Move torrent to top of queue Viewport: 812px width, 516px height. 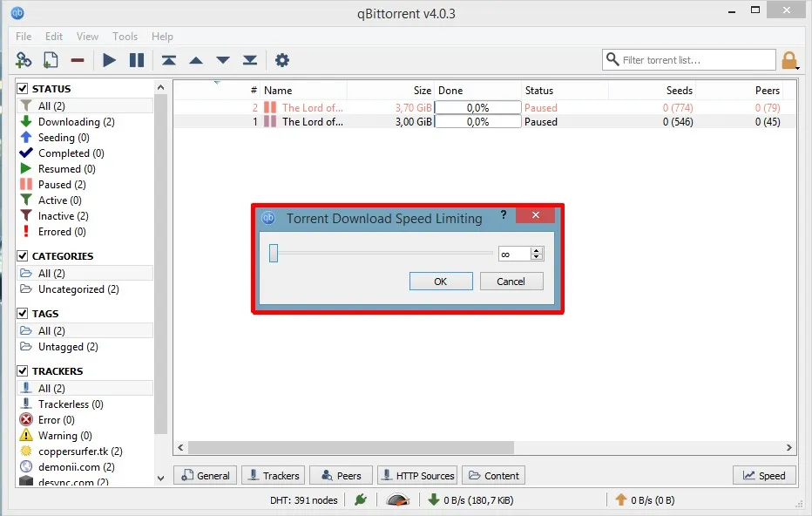pyautogui.click(x=169, y=60)
